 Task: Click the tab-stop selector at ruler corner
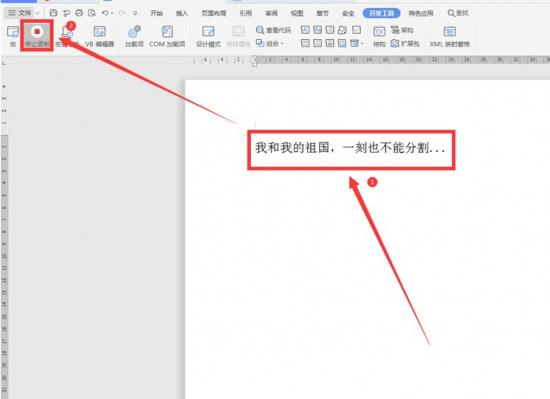click(4, 63)
